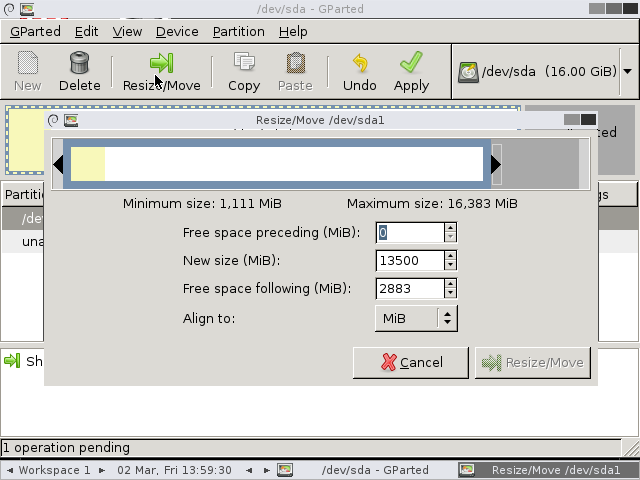Click the Copy toolbar icon
This screenshot has height=480, width=640.
244,62
